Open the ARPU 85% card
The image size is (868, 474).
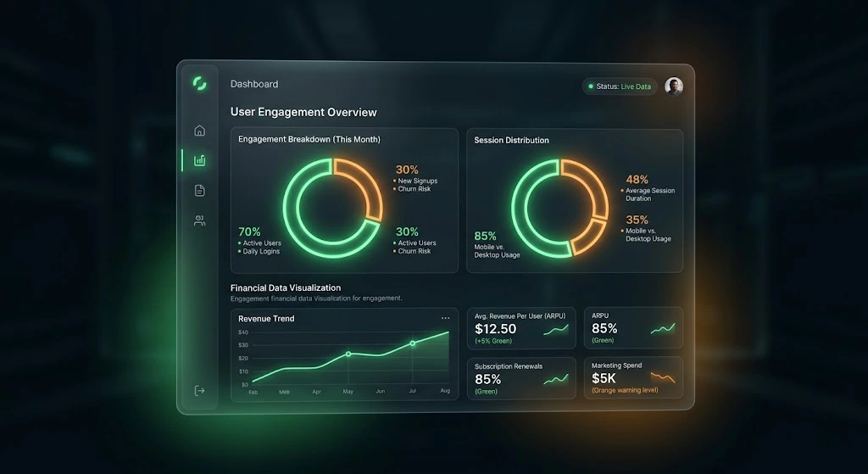click(633, 328)
